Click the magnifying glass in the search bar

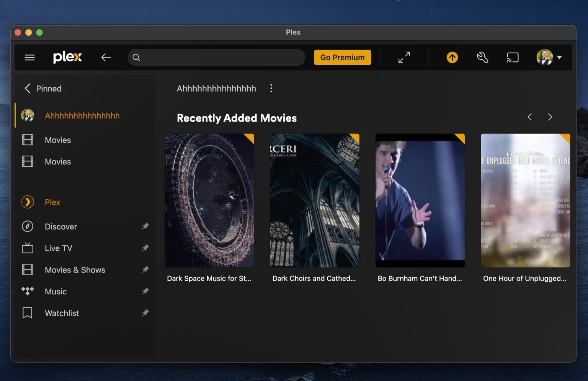pos(136,57)
